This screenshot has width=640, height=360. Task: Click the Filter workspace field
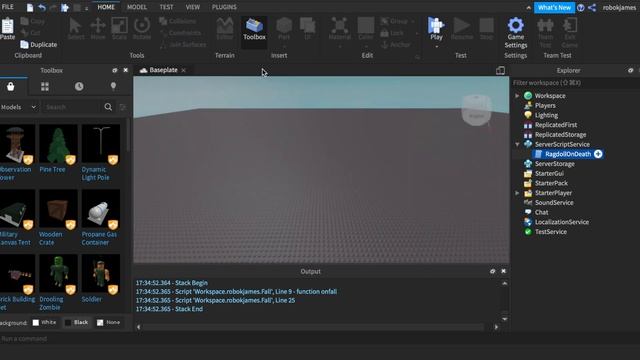[576, 83]
